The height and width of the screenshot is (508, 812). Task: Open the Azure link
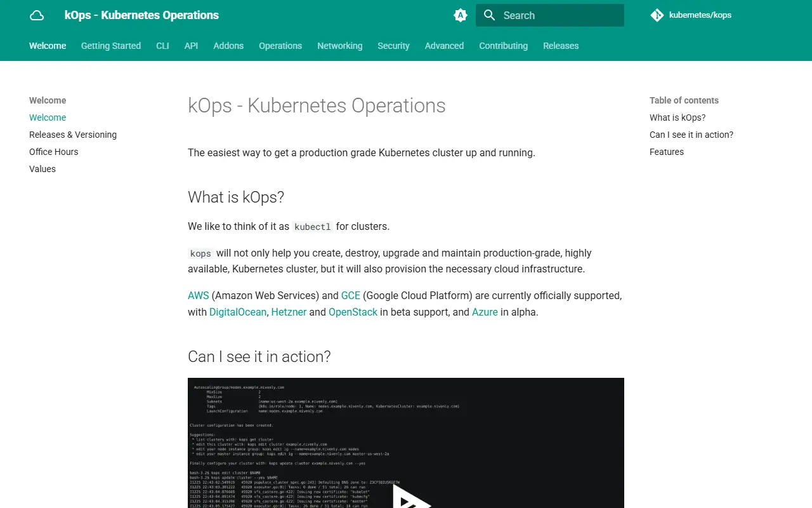click(485, 312)
